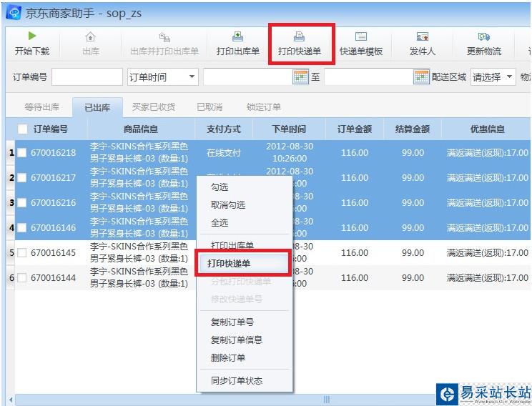Click the 打印出库单 toolbar icon
Screen dimensions: 532x406
(237, 36)
